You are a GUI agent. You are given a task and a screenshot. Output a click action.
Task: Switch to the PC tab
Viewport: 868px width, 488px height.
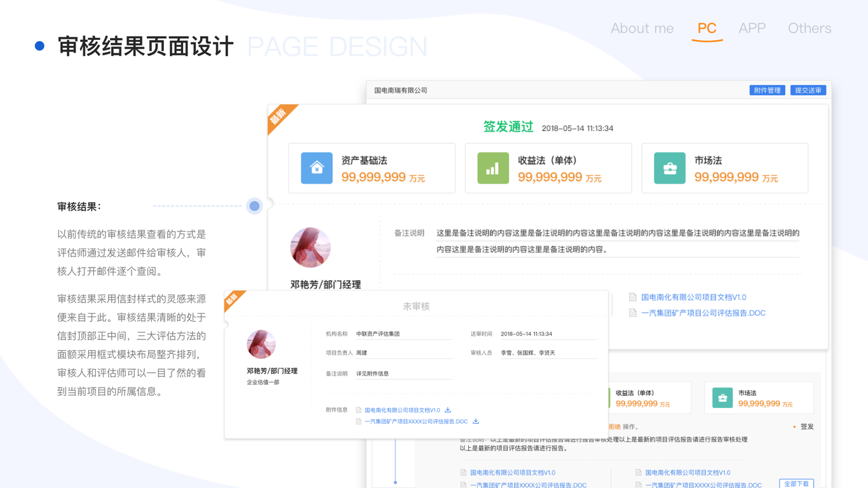coord(707,28)
